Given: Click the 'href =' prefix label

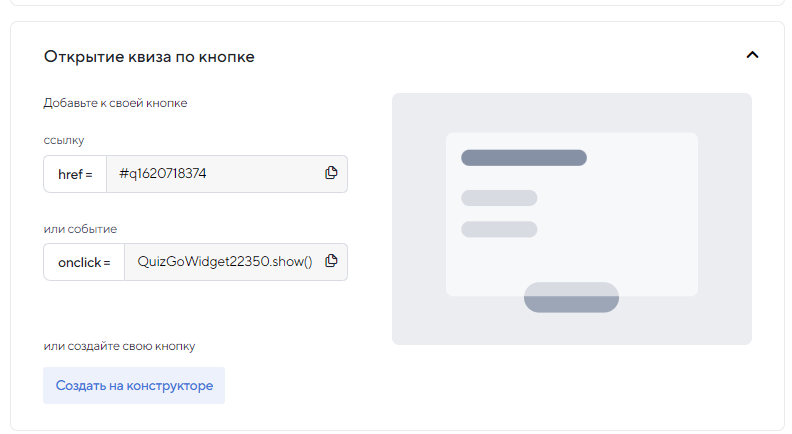Looking at the screenshot, I should pos(75,174).
